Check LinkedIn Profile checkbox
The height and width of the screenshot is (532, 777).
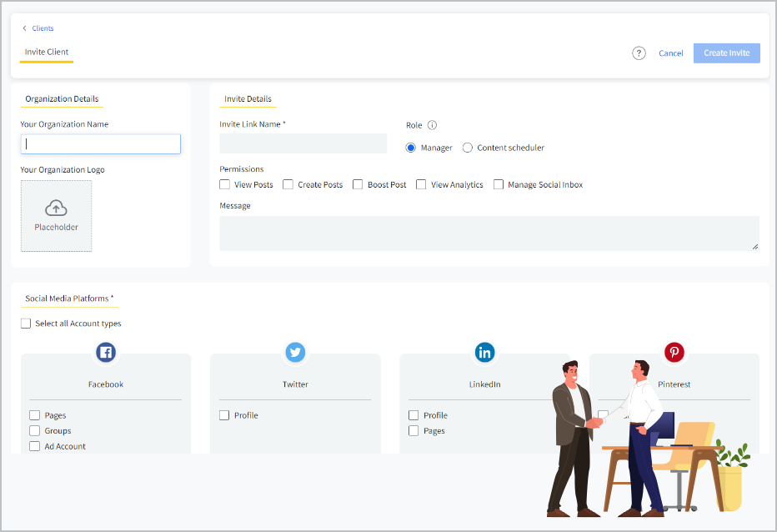[414, 415]
